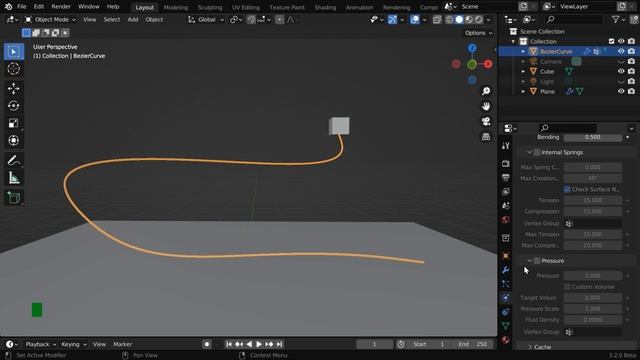
Task: Choose the Rotate tool
Action: [x=13, y=106]
